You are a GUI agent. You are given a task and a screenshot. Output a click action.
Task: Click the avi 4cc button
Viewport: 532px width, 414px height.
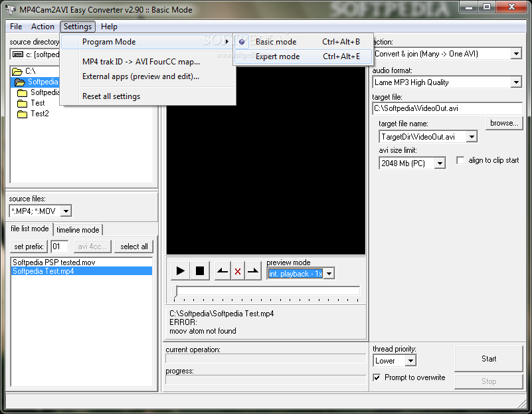pos(92,247)
